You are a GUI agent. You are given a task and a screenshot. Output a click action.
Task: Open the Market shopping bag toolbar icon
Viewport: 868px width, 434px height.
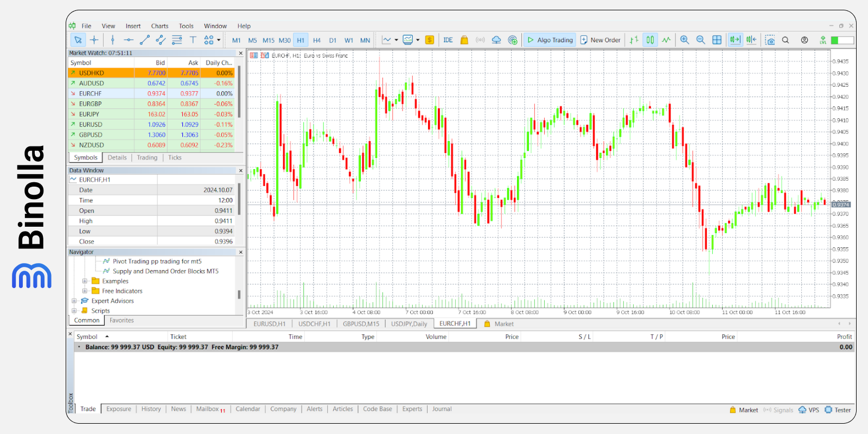pos(464,40)
